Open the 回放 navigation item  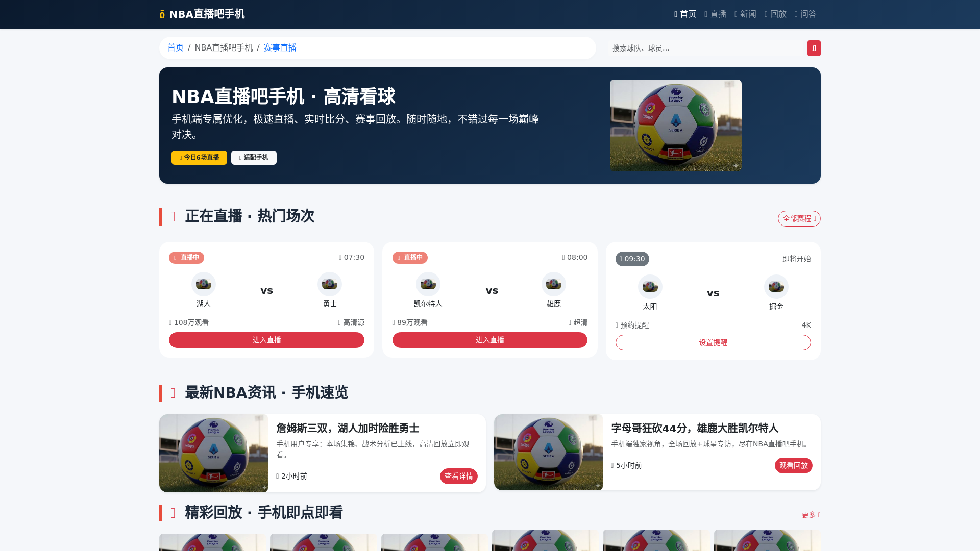(x=775, y=14)
